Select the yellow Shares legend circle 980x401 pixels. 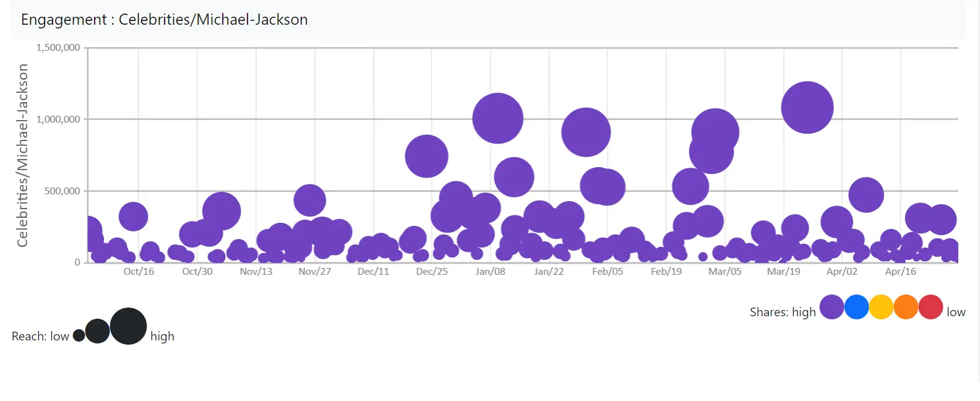pyautogui.click(x=881, y=307)
